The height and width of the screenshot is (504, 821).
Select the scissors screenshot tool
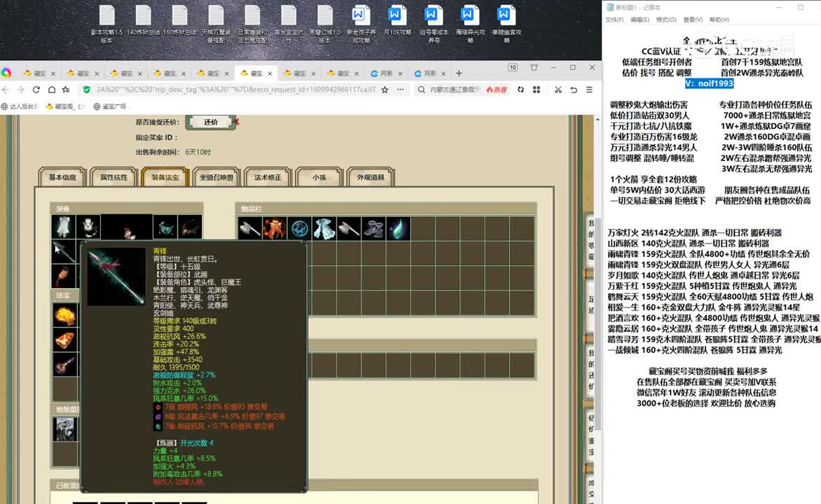(x=558, y=90)
